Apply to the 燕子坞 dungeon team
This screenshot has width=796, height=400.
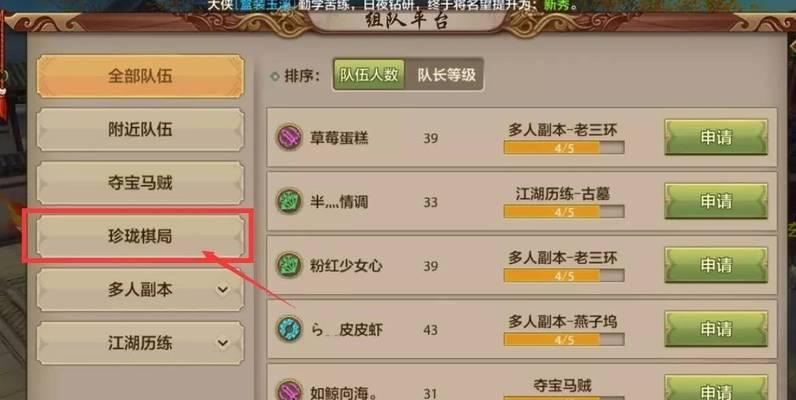[716, 329]
